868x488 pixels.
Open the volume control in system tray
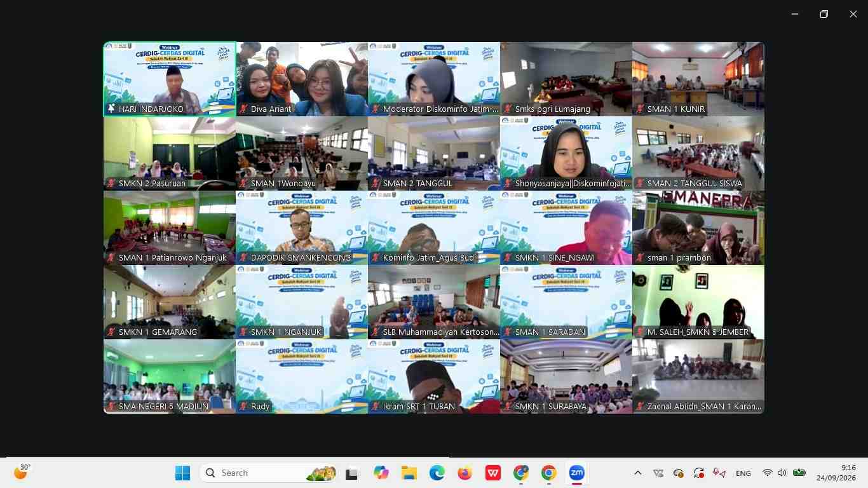click(782, 473)
